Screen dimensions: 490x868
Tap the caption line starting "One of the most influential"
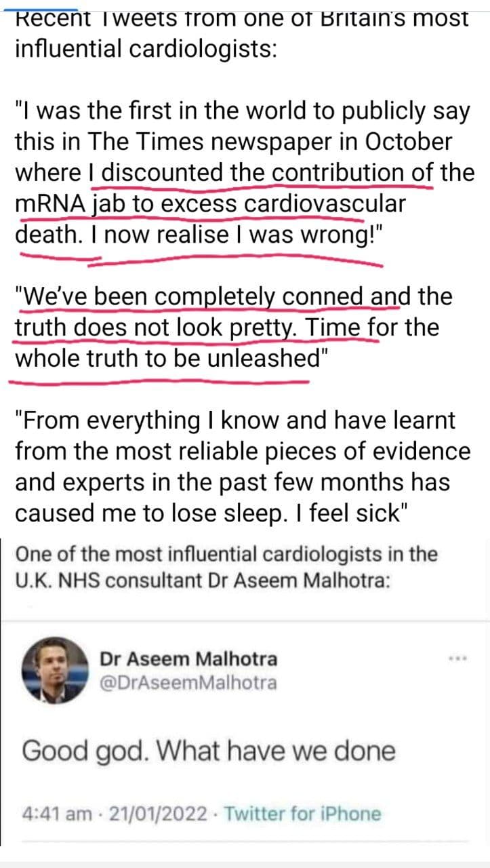pyautogui.click(x=226, y=554)
